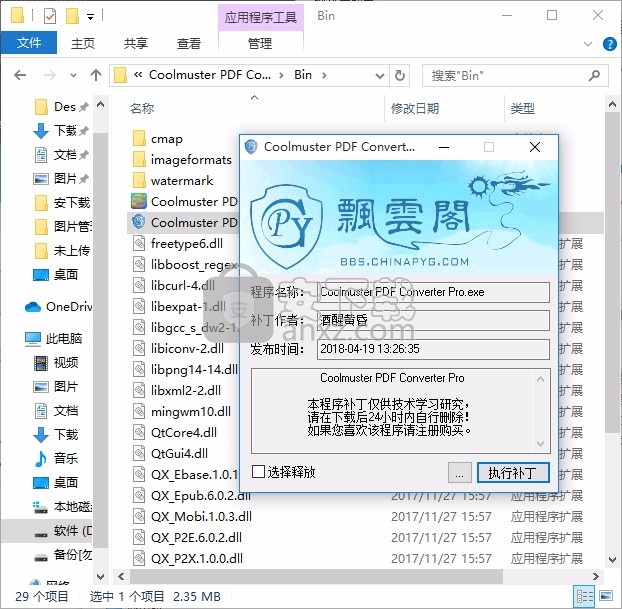Select the highlighted Coolmuster PD patch file icon
Viewport: 622px width, 609px height.
138,222
